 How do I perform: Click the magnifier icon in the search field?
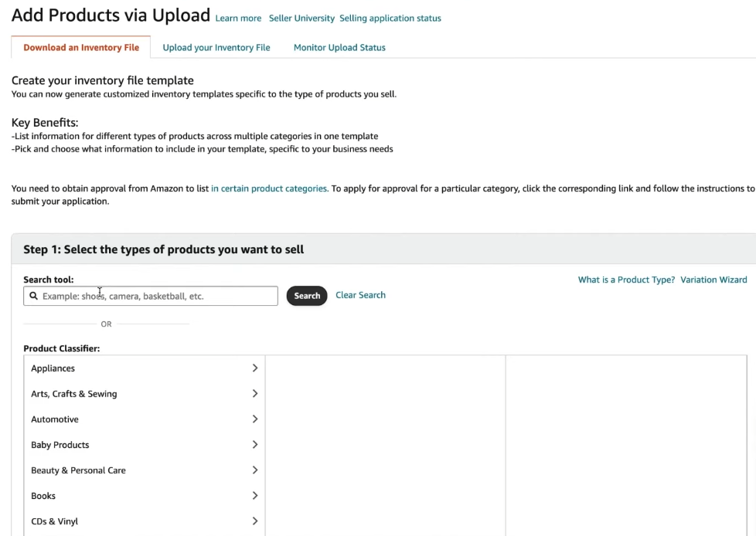[x=33, y=296]
